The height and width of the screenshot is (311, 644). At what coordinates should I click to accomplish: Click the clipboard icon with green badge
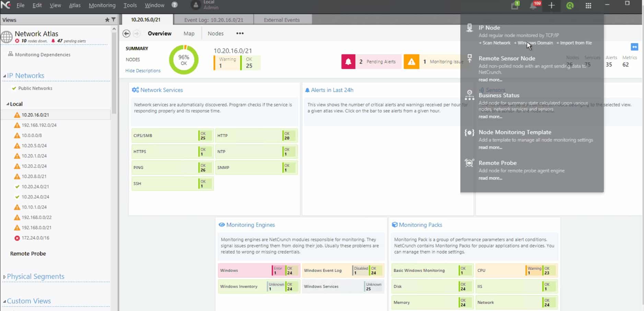point(515,5)
